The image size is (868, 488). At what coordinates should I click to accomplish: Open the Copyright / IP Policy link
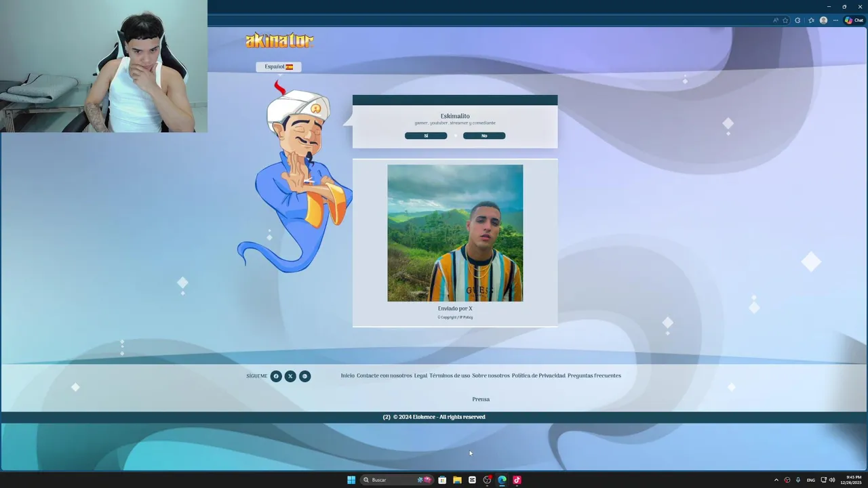pos(455,317)
